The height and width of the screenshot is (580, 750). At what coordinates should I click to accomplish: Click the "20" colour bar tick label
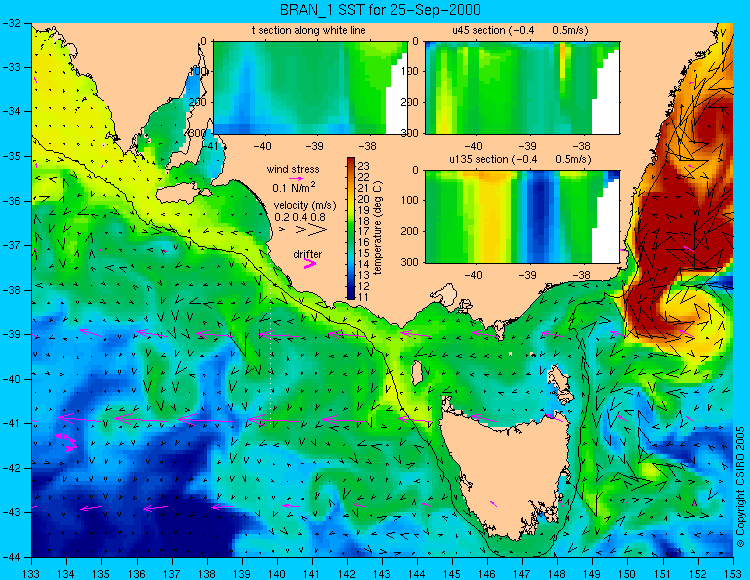click(x=364, y=199)
